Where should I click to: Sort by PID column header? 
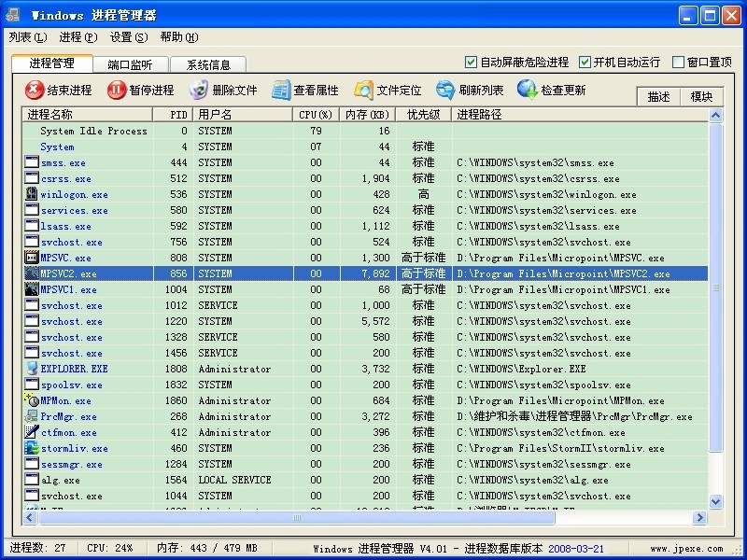point(173,114)
